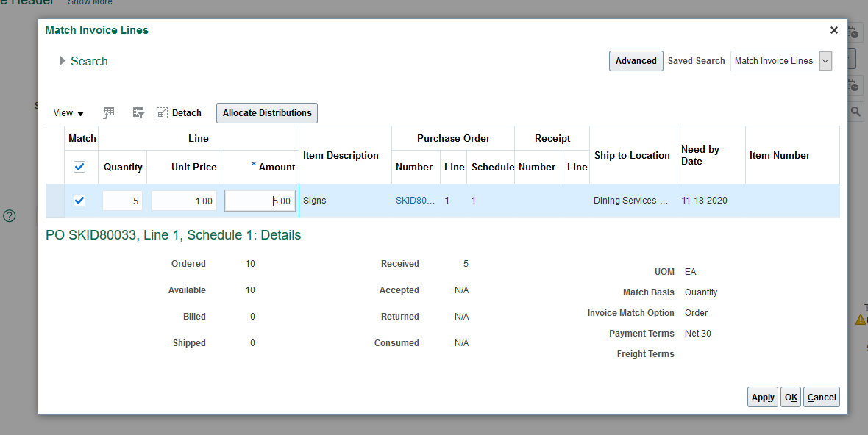The width and height of the screenshot is (868, 435).
Task: Click the Dining Services ship-to cell
Action: 630,201
